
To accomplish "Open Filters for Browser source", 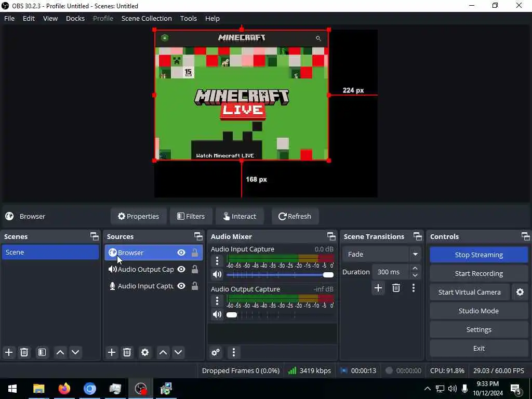I will point(191,216).
